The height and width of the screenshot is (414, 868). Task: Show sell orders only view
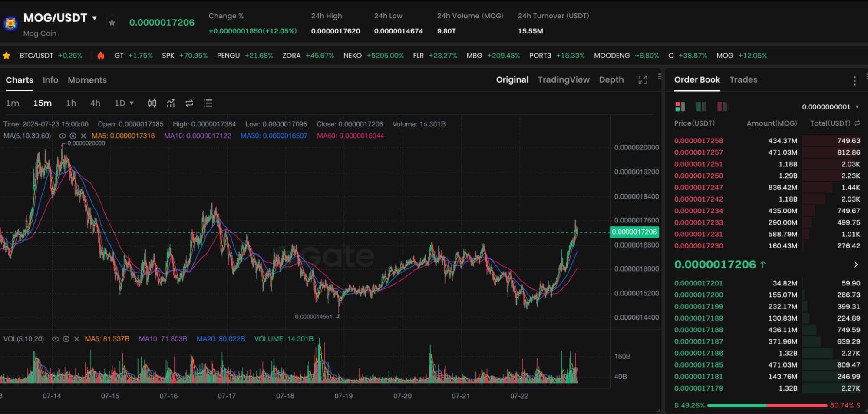(722, 106)
